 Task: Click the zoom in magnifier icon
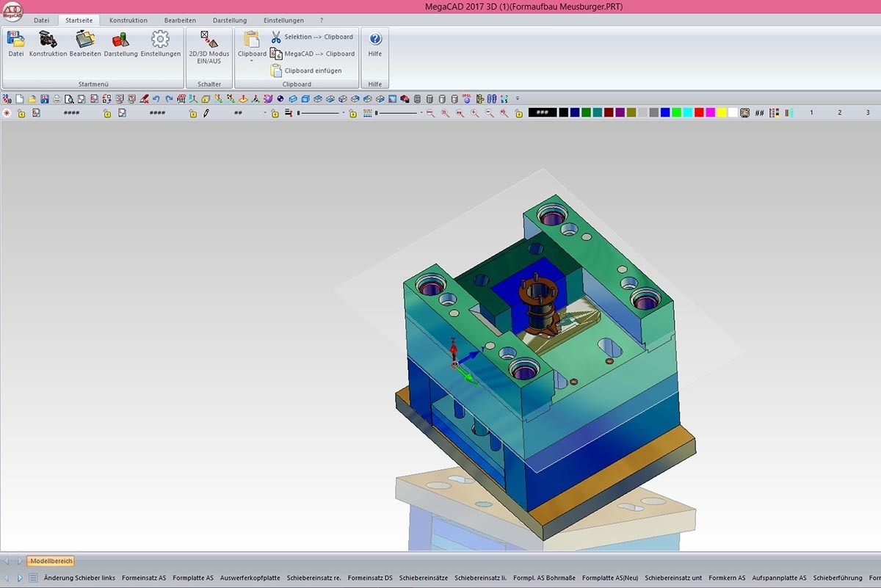[475, 113]
